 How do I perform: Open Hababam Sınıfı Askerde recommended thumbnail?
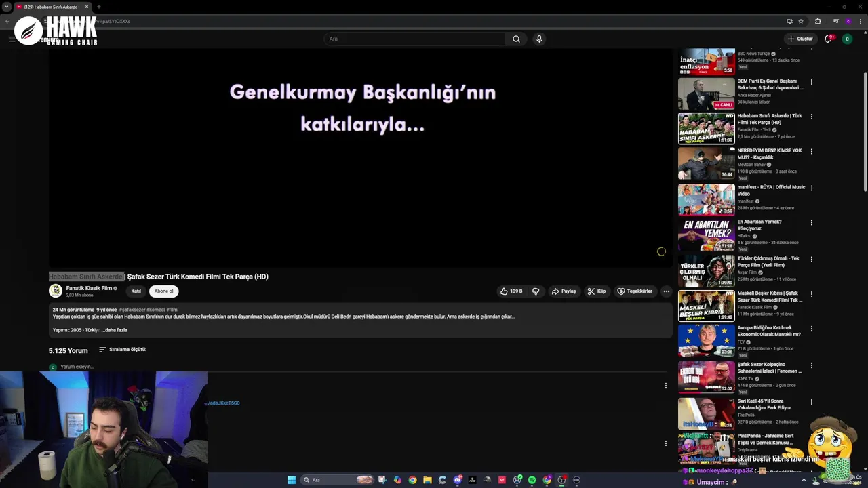coord(707,128)
